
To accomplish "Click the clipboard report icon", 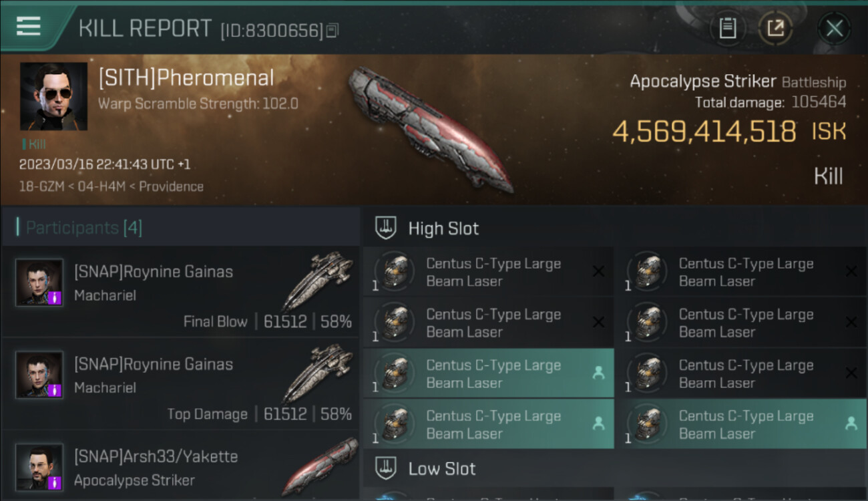I will point(727,28).
